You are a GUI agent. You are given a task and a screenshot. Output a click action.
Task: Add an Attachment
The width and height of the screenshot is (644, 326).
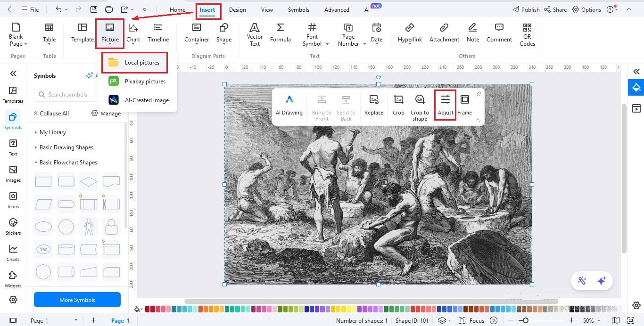(444, 33)
